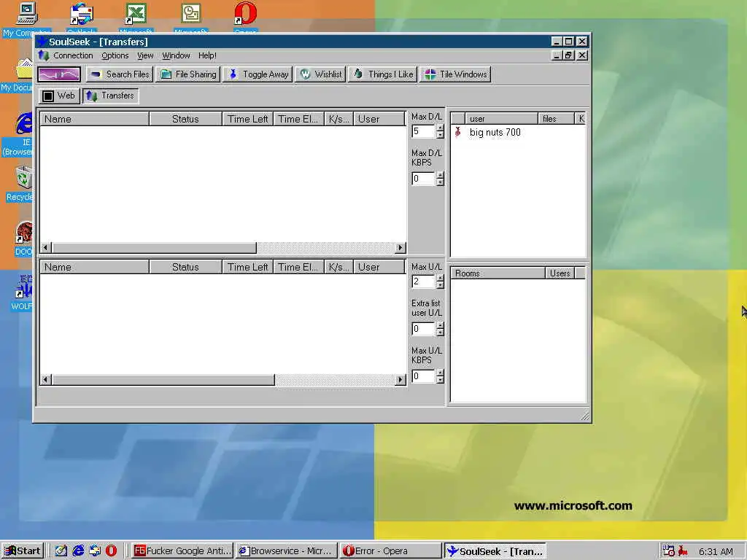The height and width of the screenshot is (560, 747).
Task: Select the Microsoft Excel desktop shortcut
Action: pyautogui.click(x=136, y=18)
